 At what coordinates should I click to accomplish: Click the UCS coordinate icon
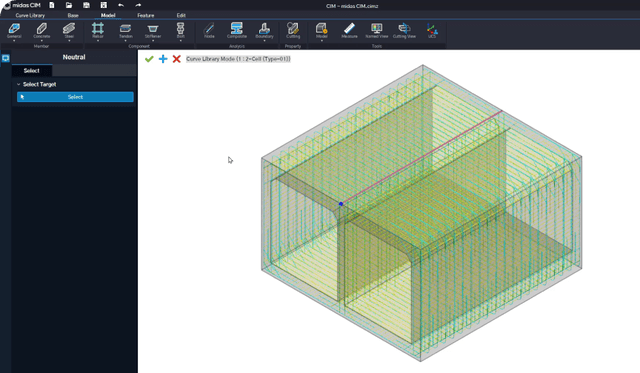[432, 30]
